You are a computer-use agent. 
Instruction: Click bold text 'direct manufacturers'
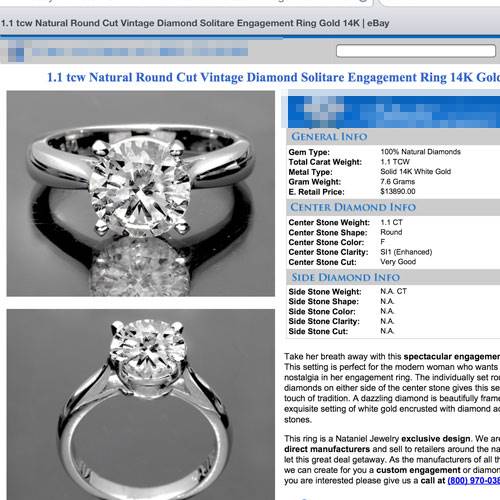(x=327, y=449)
